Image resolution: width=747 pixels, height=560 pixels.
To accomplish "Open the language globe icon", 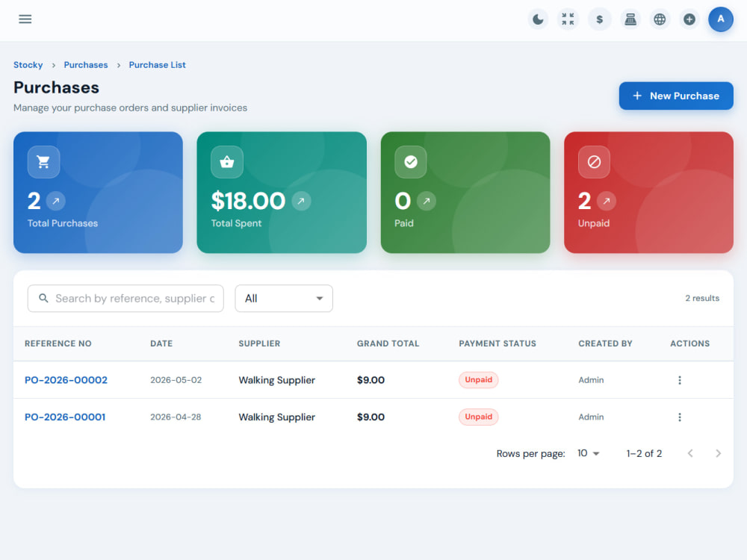I will tap(660, 19).
